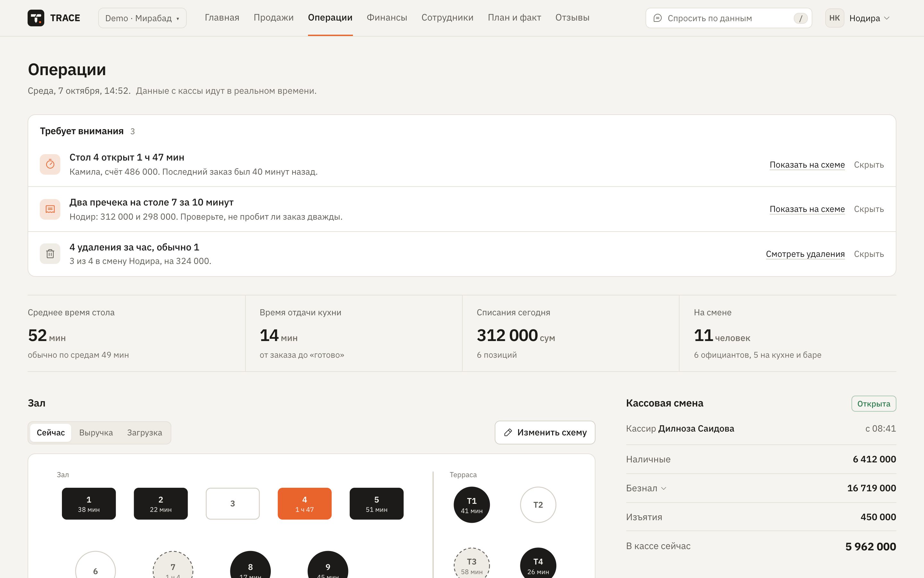
Task: Click the receipt icon for Два пречека alert
Action: point(50,209)
